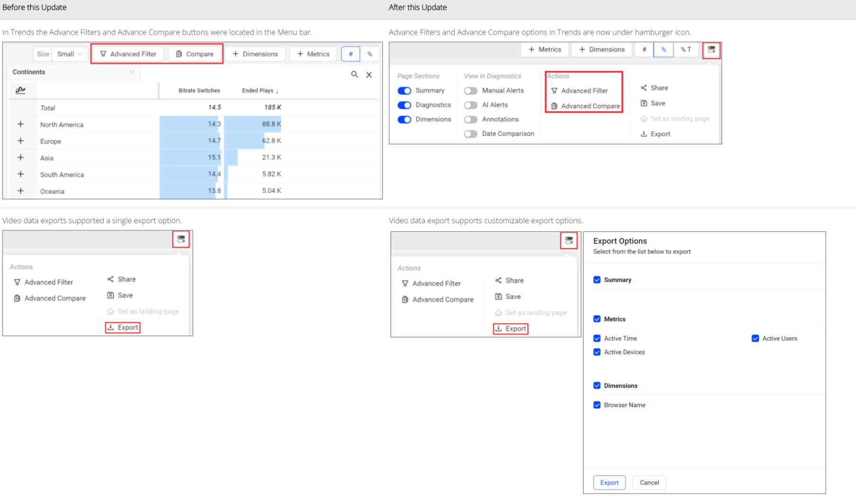Open the Size Small dropdown

[69, 54]
